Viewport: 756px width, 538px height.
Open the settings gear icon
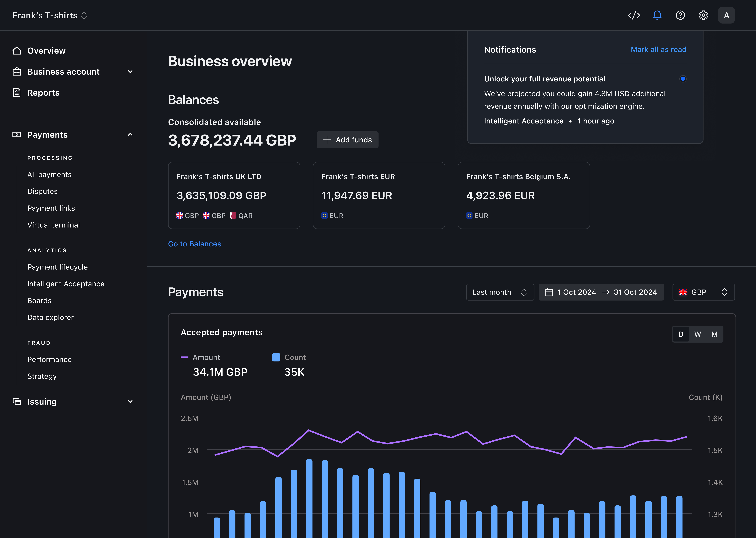point(703,15)
